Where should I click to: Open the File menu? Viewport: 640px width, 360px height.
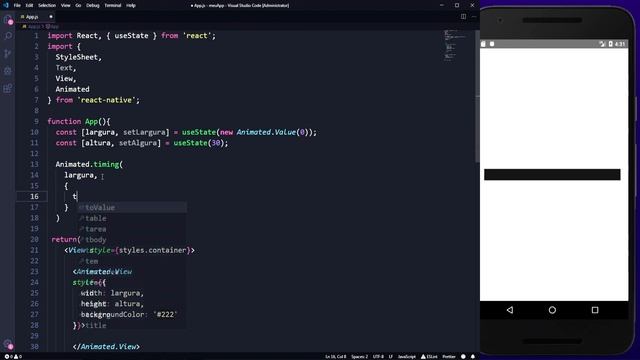17,5
